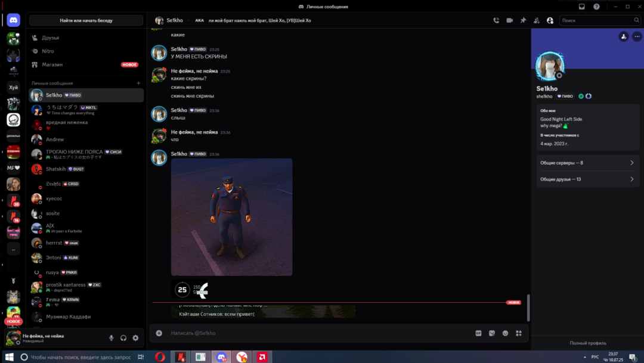Switch input language РУС
This screenshot has height=363, width=644.
click(x=595, y=357)
